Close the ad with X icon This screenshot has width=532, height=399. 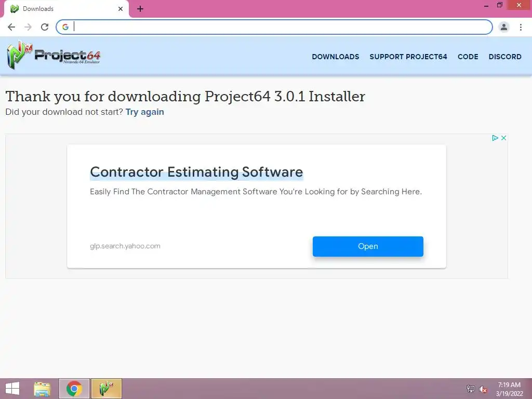504,138
